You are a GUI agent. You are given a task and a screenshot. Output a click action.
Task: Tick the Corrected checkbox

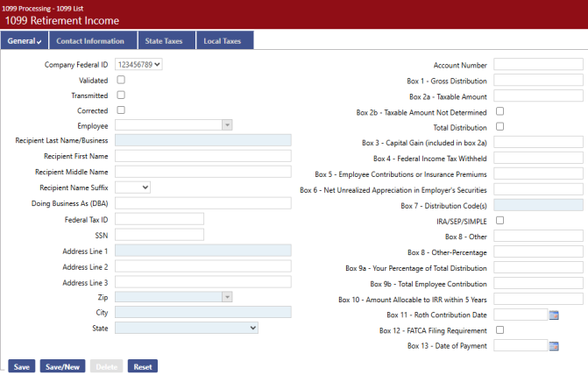pos(121,110)
